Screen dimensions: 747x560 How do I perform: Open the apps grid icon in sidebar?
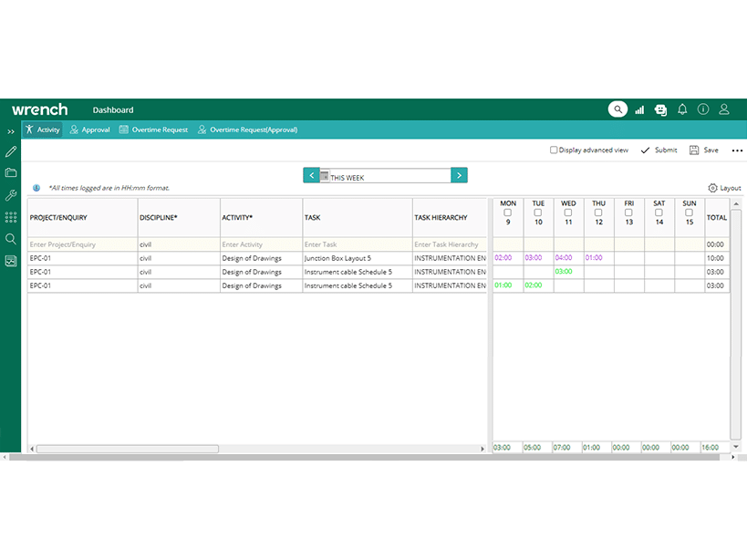[x=10, y=217]
